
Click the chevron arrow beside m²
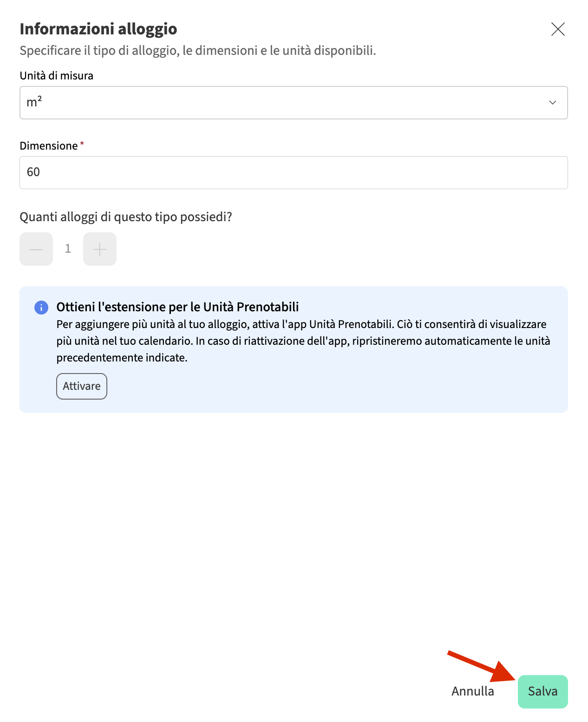click(x=552, y=103)
